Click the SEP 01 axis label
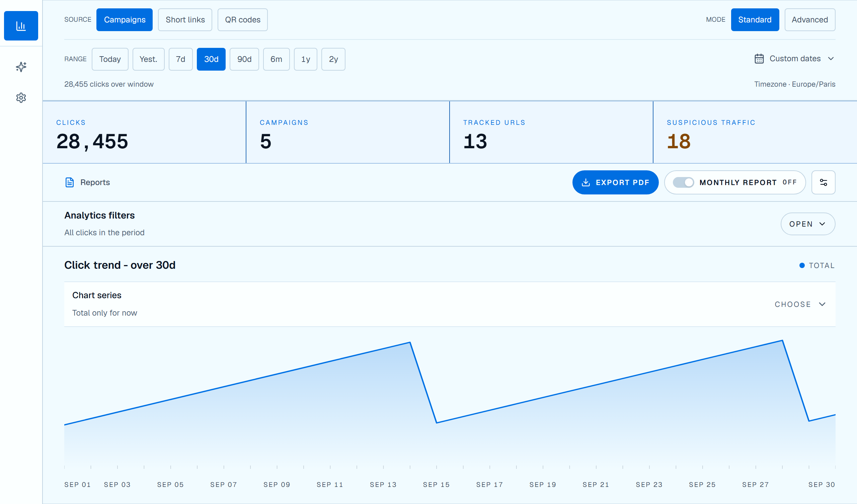 [x=77, y=484]
